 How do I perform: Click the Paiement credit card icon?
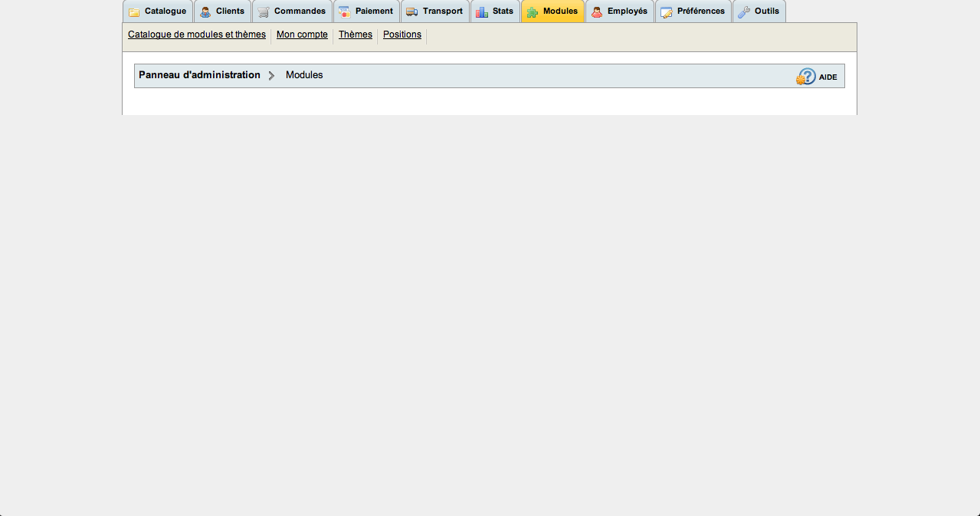point(345,12)
